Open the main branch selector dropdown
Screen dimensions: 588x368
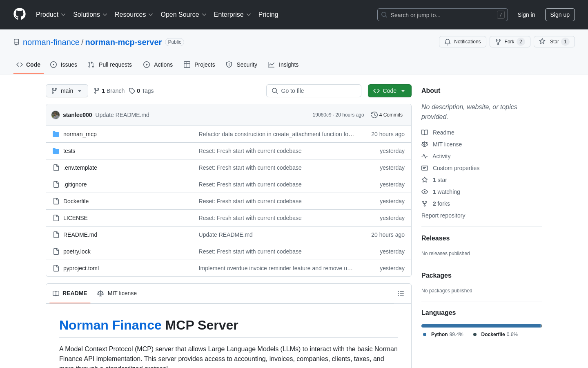tap(67, 91)
